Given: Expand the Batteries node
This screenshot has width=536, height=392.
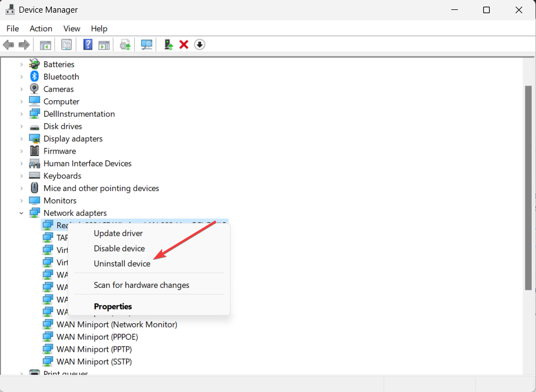Looking at the screenshot, I should 21,64.
